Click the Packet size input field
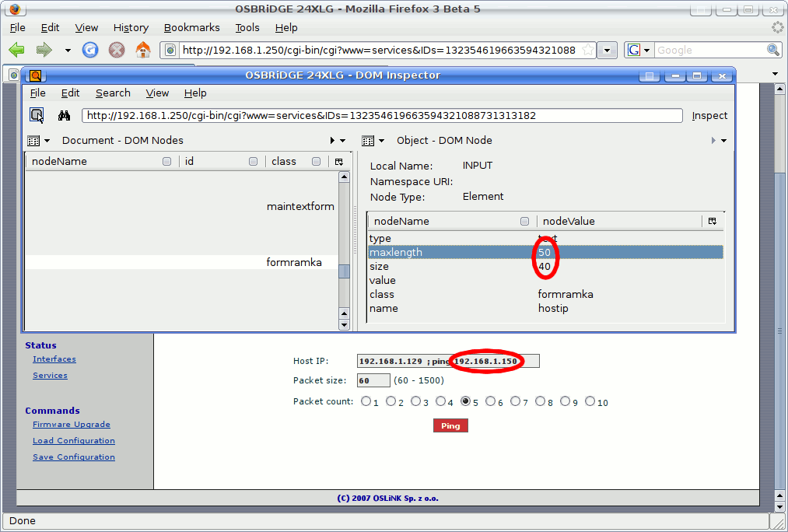788x532 pixels. point(373,380)
